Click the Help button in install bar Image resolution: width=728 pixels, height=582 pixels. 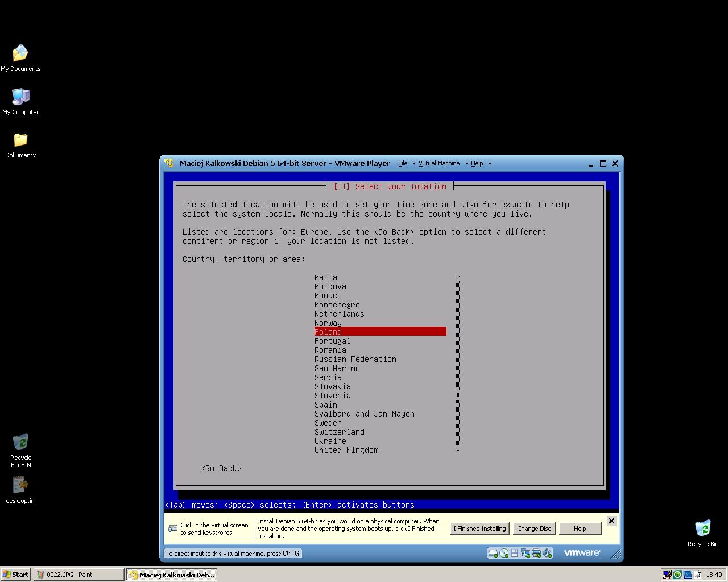[x=580, y=529]
